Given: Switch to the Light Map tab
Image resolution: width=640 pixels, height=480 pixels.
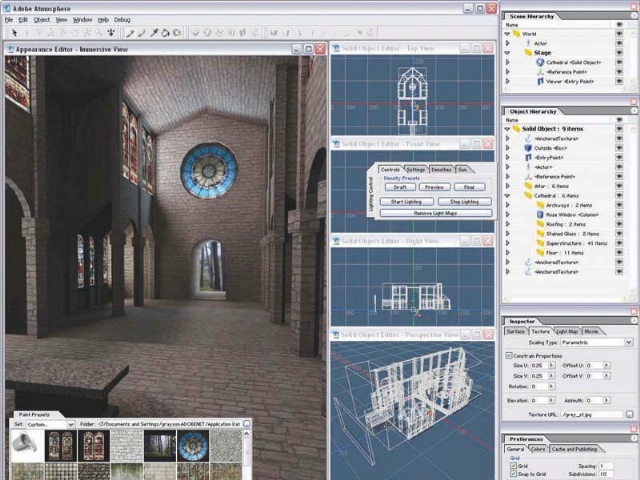Looking at the screenshot, I should (567, 331).
